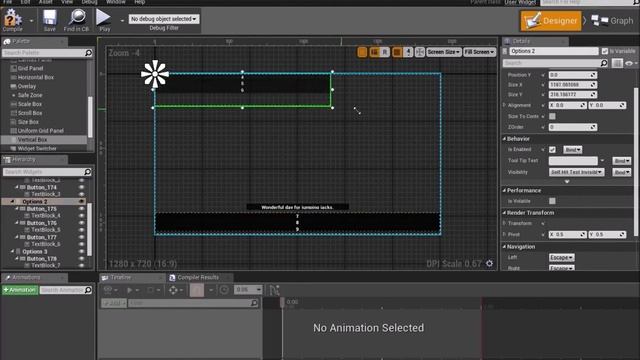This screenshot has width=640, height=360.
Task: Save the widget with Save icon
Action: point(49,20)
